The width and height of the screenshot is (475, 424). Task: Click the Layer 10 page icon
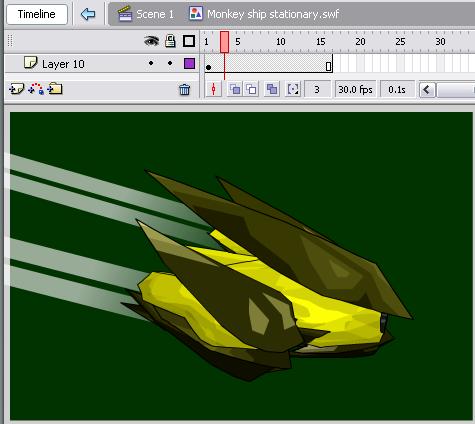click(30, 63)
